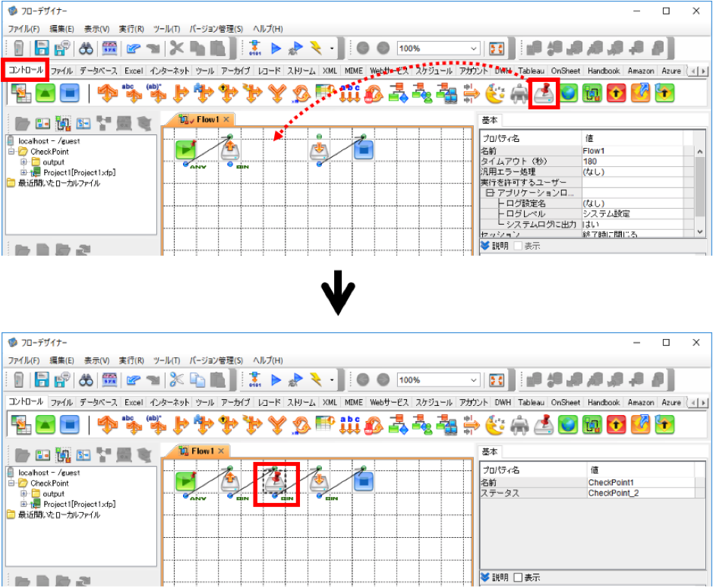The height and width of the screenshot is (588, 713).
Task: Select the sleeping moon timer icon in upper palette
Action: pos(495,93)
